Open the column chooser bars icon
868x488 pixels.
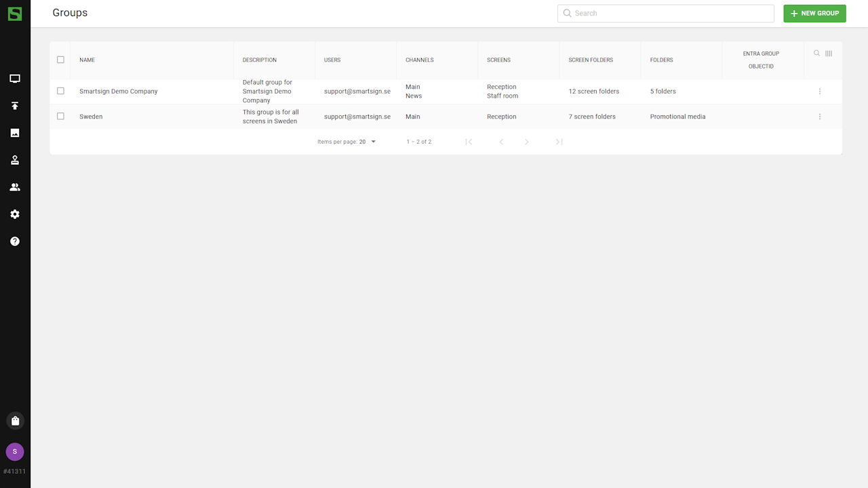pyautogui.click(x=829, y=54)
